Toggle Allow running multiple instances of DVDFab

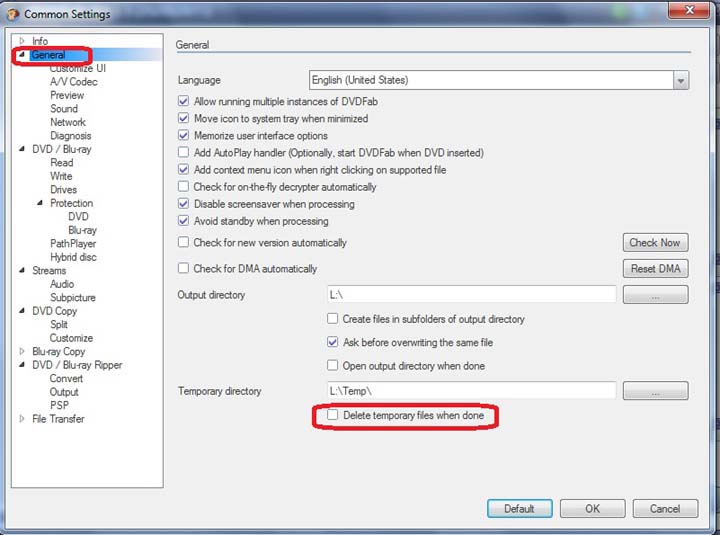pos(183,101)
